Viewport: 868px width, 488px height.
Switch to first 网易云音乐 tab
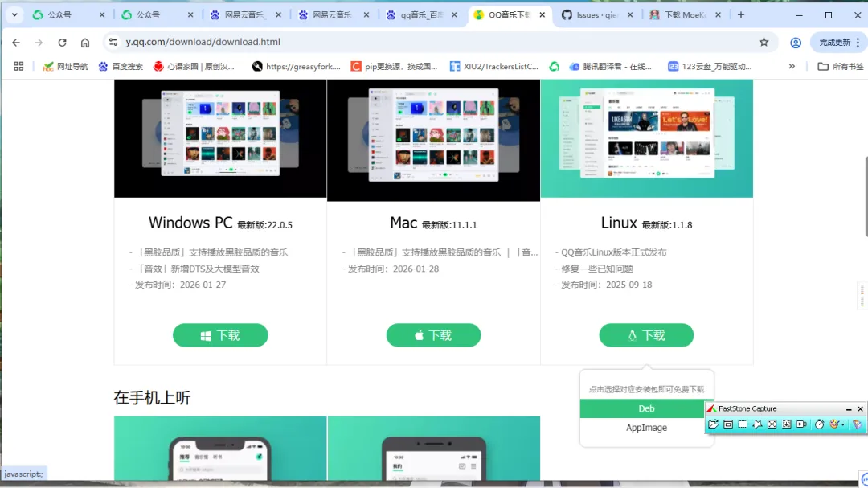click(244, 15)
